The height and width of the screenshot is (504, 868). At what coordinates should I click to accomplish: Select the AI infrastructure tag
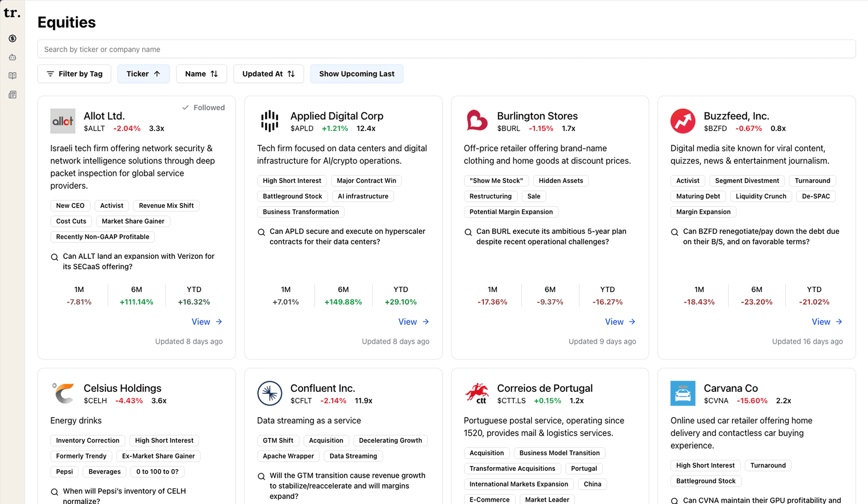click(x=363, y=196)
